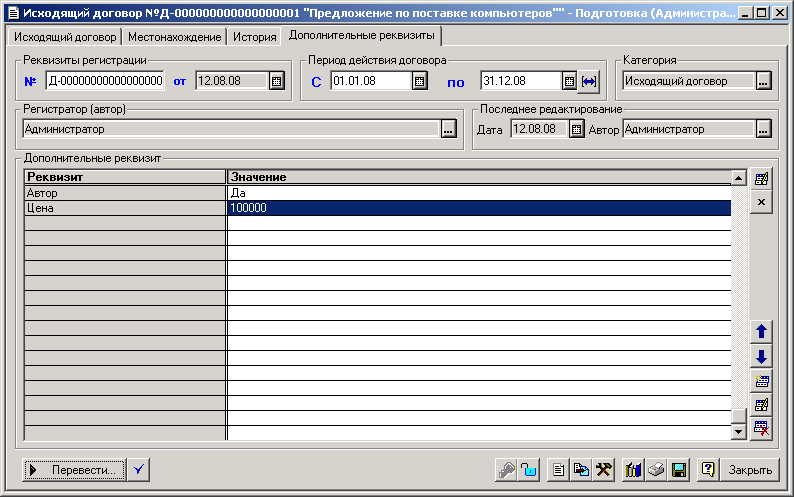Select Дополнительные реквизиты tab
This screenshot has height=497, width=794.
(x=362, y=35)
